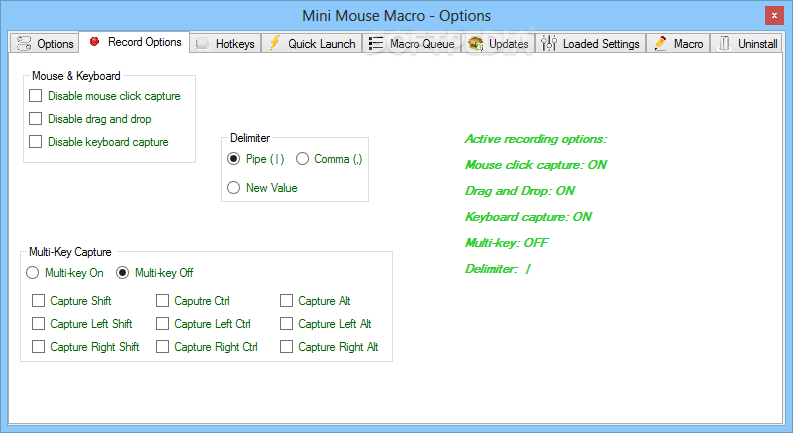The image size is (793, 433).
Task: Click the Hotkeys tab keyboard icon
Action: pyautogui.click(x=203, y=44)
